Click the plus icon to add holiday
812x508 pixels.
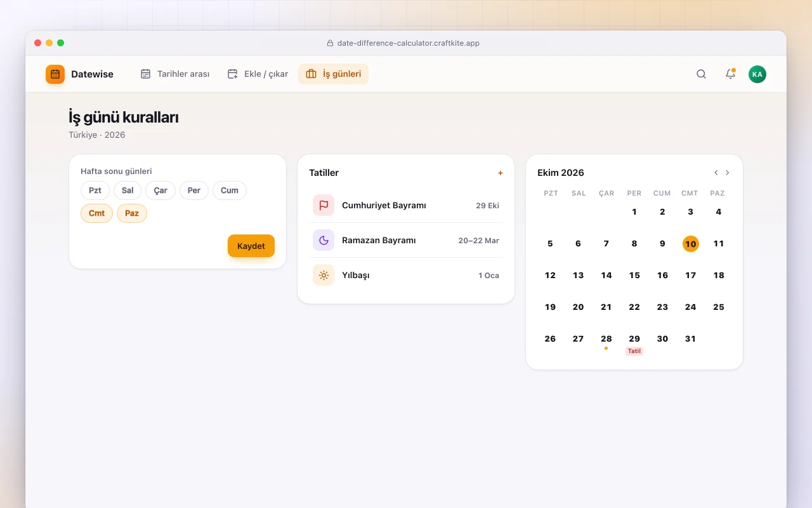501,173
